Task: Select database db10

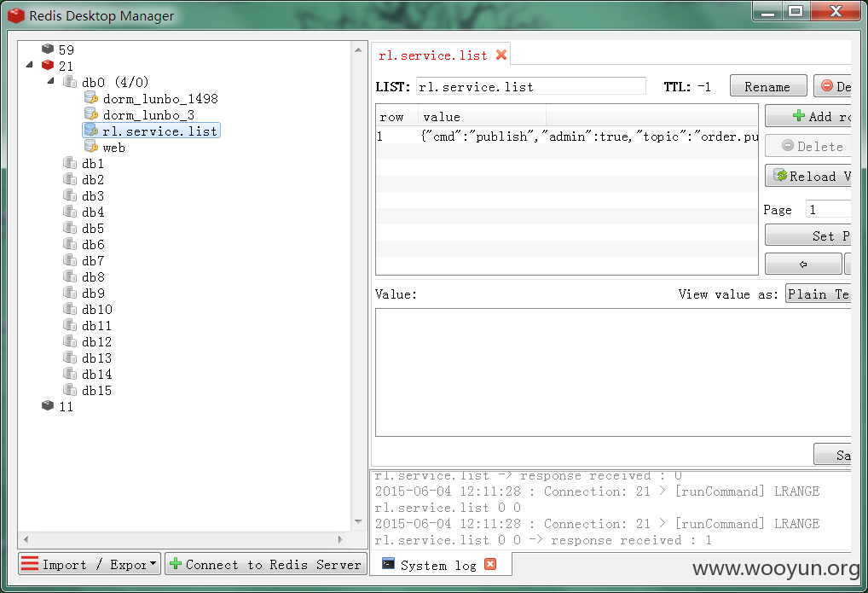Action: 97,309
